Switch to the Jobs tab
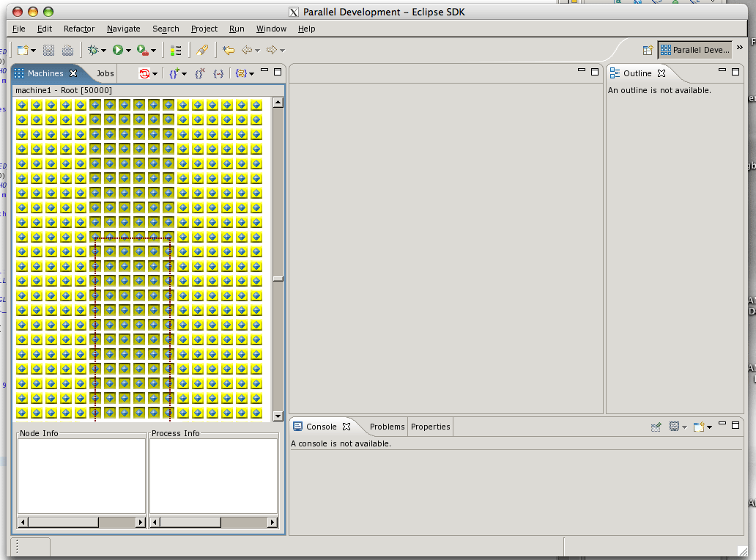Viewport: 756px width, 560px height. coord(105,73)
